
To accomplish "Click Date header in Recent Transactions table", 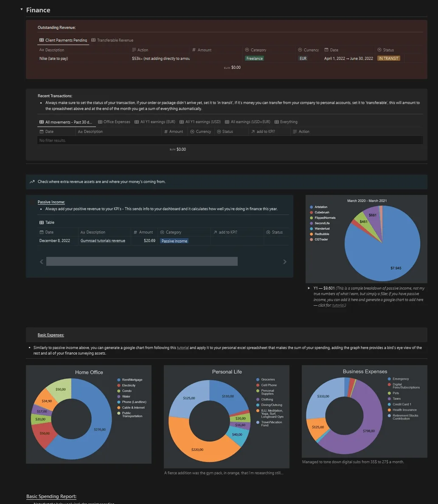I will (x=47, y=132).
